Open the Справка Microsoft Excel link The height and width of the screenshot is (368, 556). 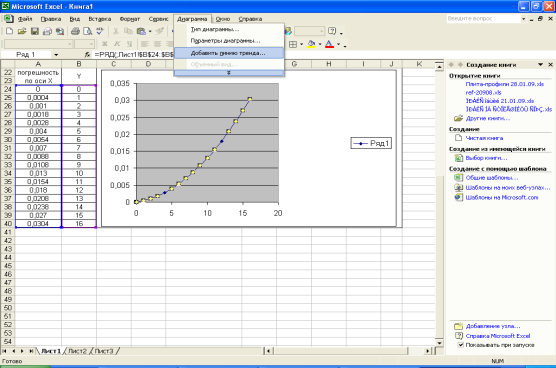coord(498,336)
